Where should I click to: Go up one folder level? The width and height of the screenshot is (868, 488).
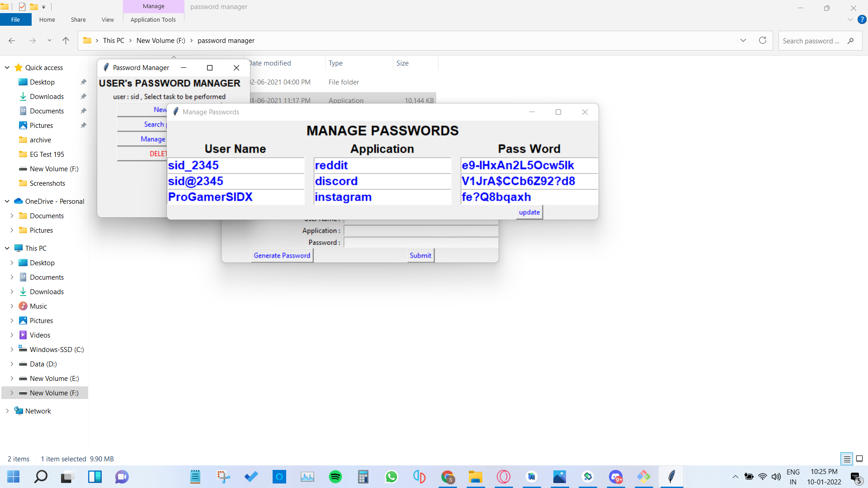click(66, 41)
